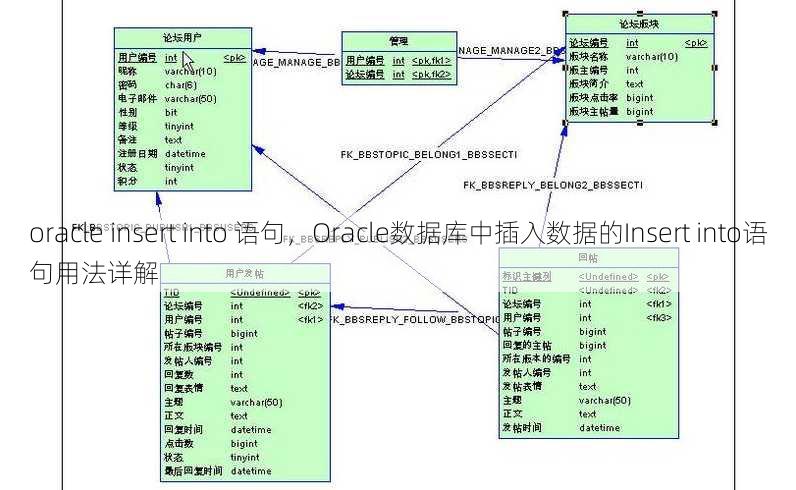
Task: Click the FK_BBSREPLY_FOLLOW_BBSTOPIC relationship label
Action: pos(414,320)
